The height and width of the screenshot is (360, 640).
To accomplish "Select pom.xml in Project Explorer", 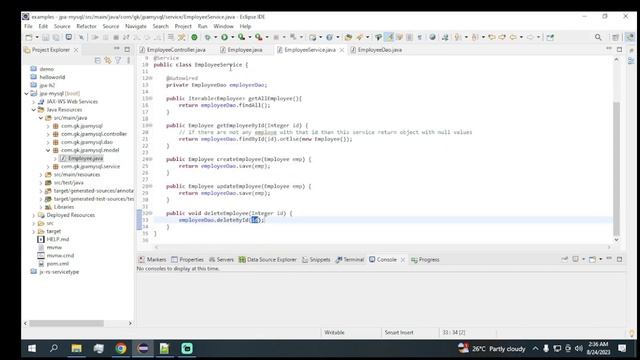I will 58,264.
